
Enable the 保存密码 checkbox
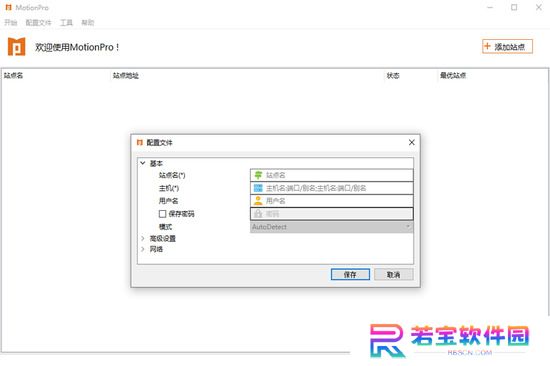click(x=162, y=214)
